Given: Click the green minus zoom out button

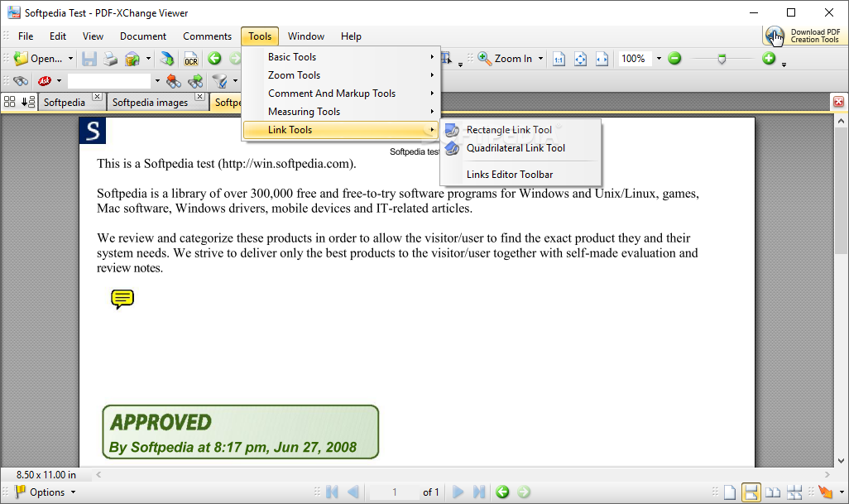Looking at the screenshot, I should click(x=674, y=58).
